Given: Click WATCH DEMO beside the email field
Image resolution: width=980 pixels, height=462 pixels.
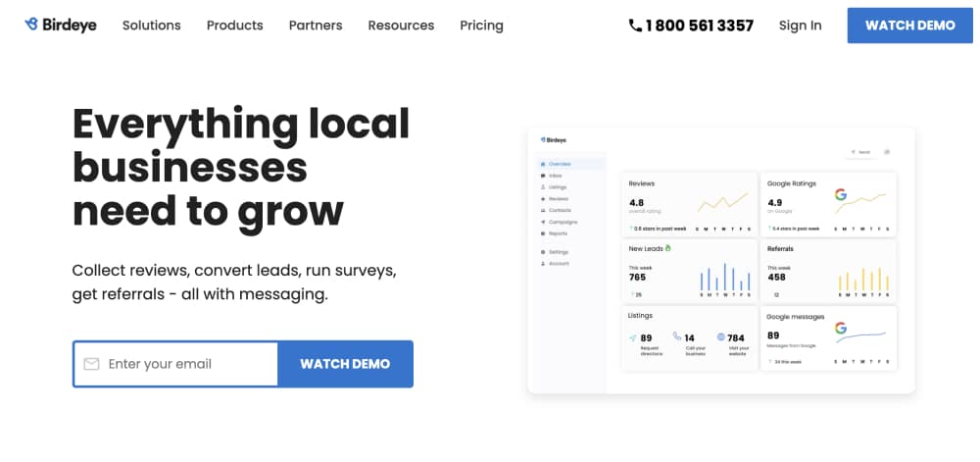Looking at the screenshot, I should (345, 364).
